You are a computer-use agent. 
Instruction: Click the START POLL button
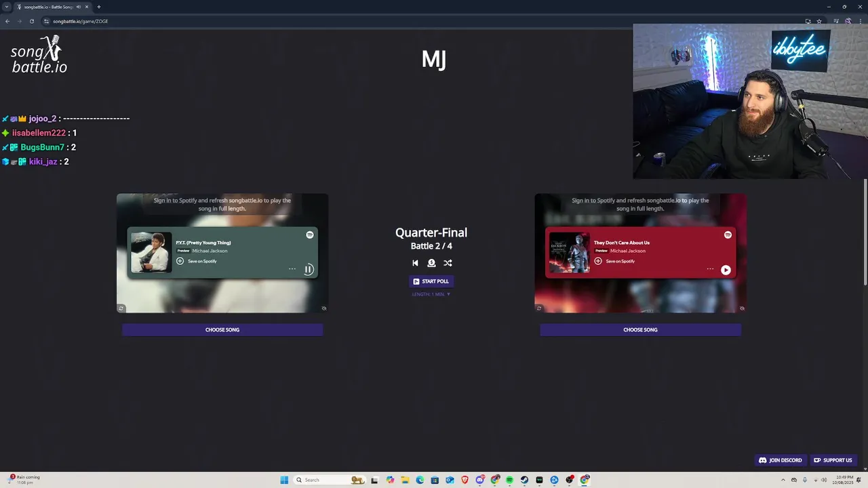[x=431, y=281]
